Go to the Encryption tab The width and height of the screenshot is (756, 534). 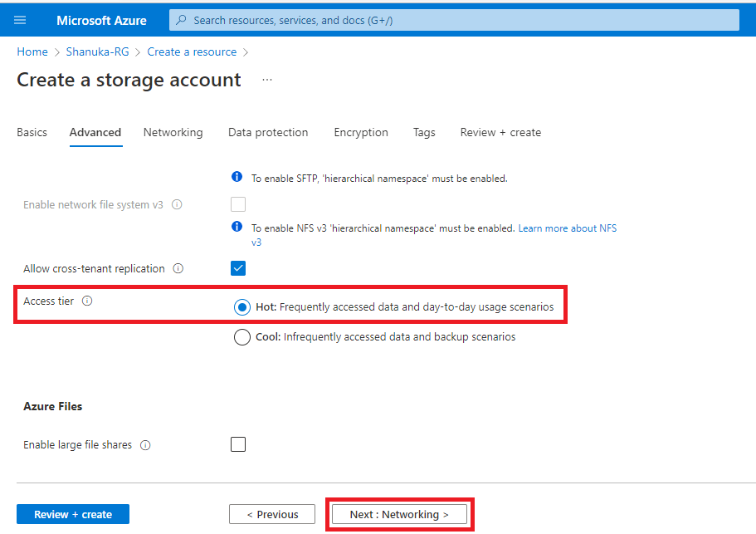(x=361, y=132)
